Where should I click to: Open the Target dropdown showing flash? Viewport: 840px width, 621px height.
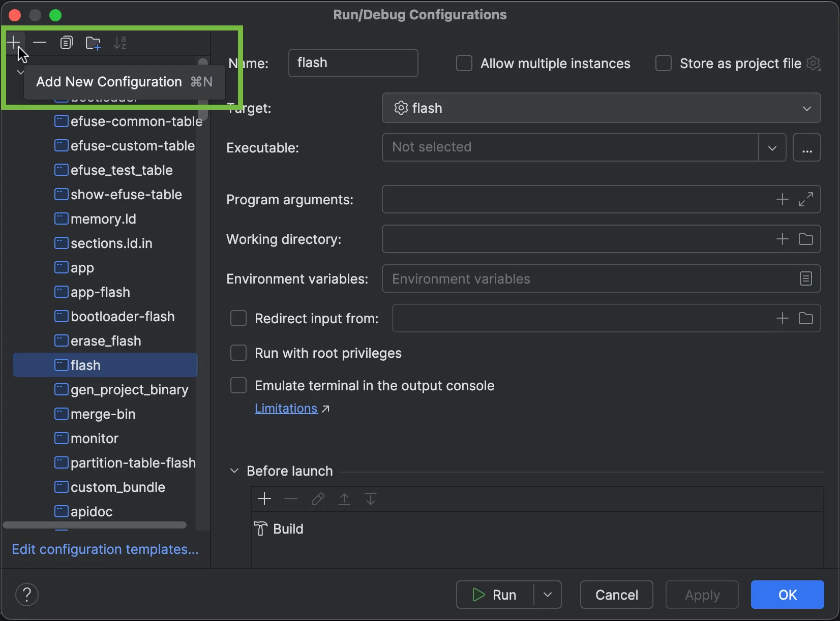pos(601,108)
